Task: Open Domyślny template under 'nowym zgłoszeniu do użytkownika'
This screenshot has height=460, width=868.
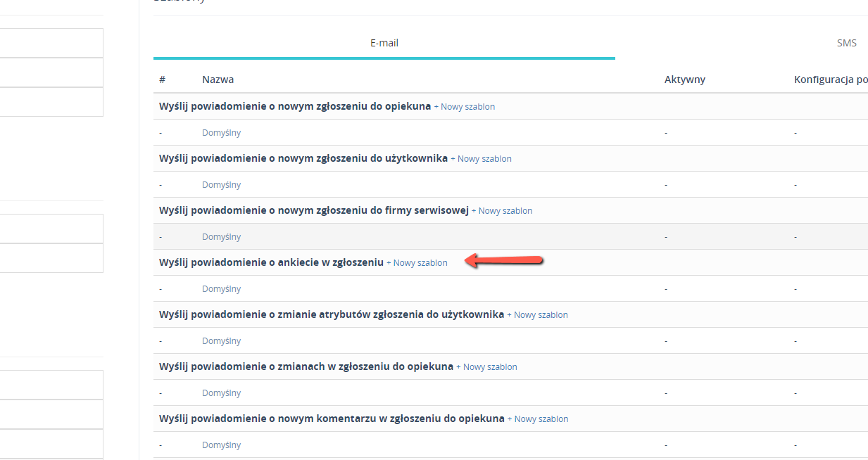Action: [221, 185]
